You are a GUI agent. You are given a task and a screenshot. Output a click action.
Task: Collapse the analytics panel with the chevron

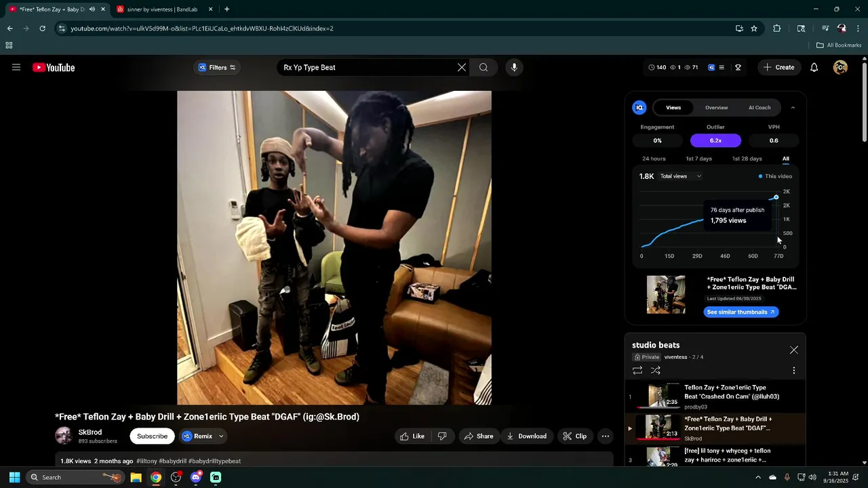[793, 107]
